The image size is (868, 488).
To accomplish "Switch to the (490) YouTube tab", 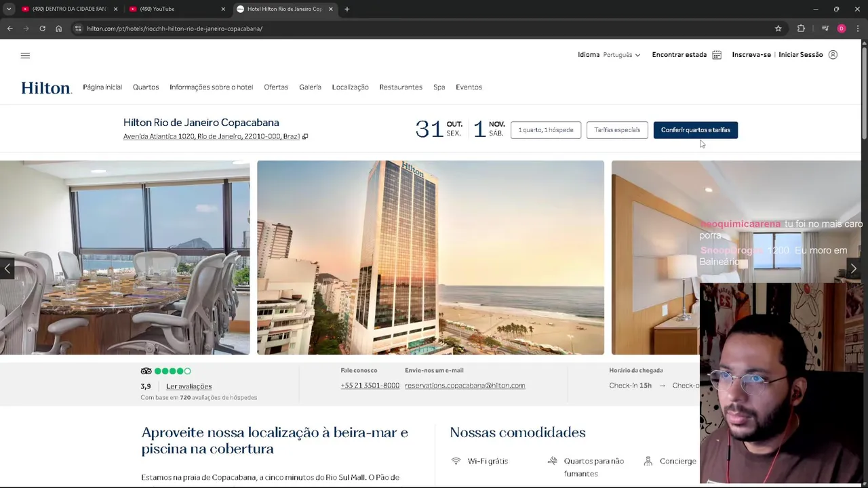I will pyautogui.click(x=178, y=9).
